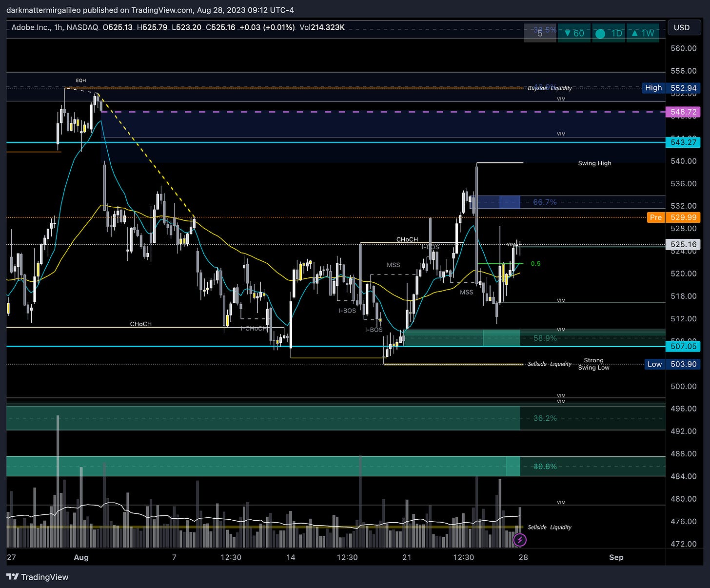This screenshot has width=710, height=588.
Task: Click the 500.00 price axis tick
Action: [x=683, y=387]
